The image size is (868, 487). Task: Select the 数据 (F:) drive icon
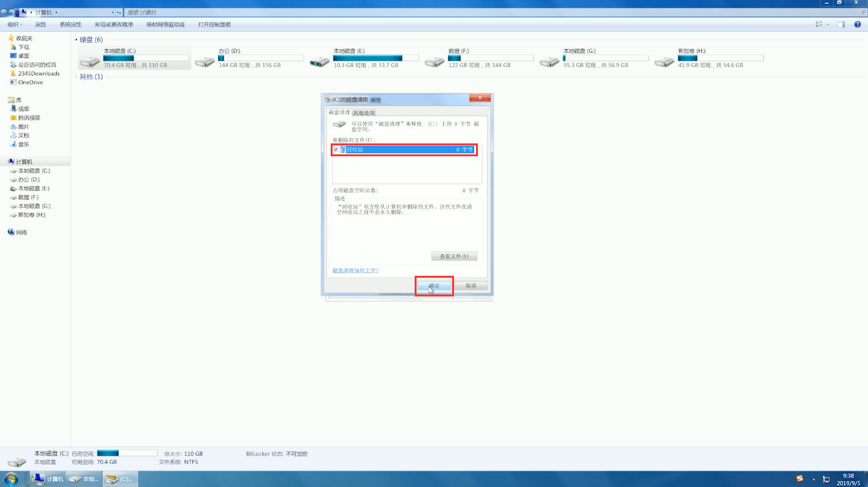pyautogui.click(x=435, y=61)
